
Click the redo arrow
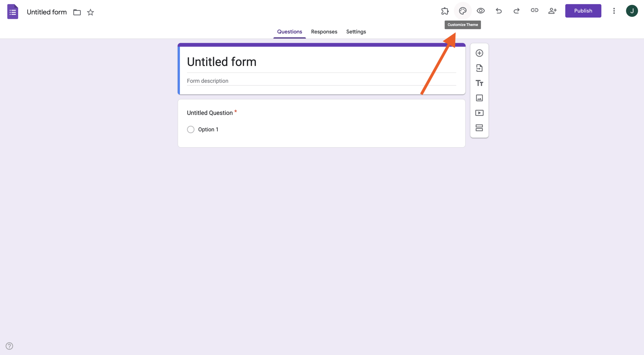coord(516,11)
